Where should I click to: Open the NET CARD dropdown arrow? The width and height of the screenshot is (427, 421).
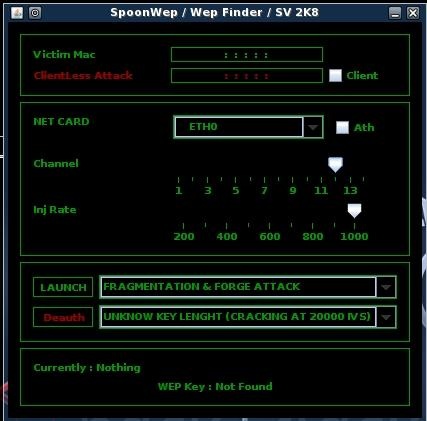[313, 127]
